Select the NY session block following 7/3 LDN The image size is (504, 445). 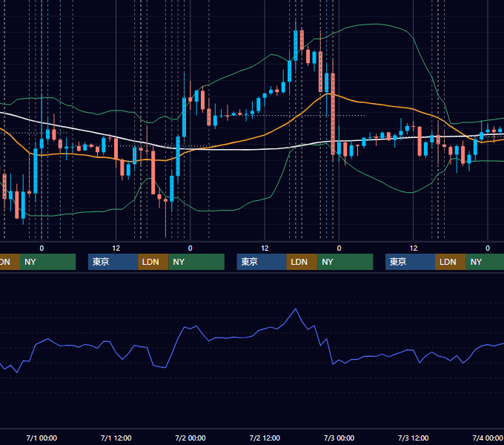pos(485,262)
